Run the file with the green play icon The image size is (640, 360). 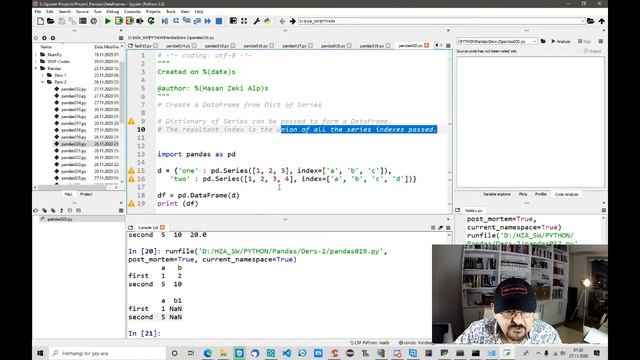click(x=108, y=21)
